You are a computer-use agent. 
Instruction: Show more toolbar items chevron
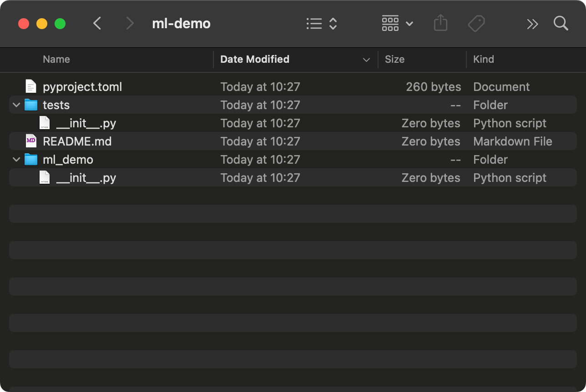(532, 24)
